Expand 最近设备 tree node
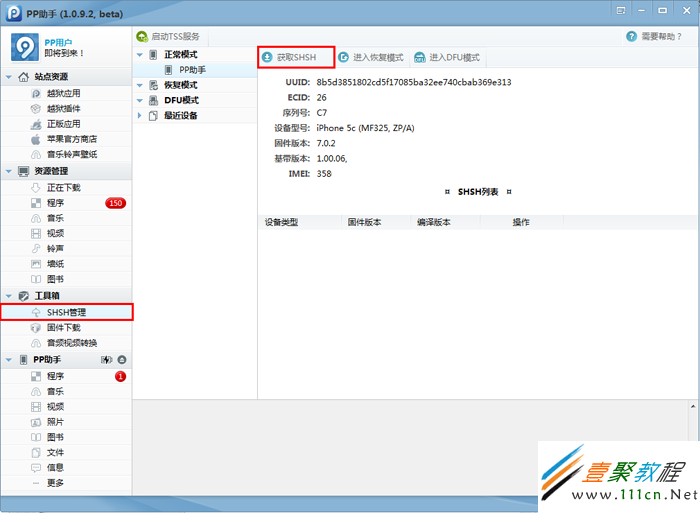The image size is (700, 513). click(x=139, y=115)
